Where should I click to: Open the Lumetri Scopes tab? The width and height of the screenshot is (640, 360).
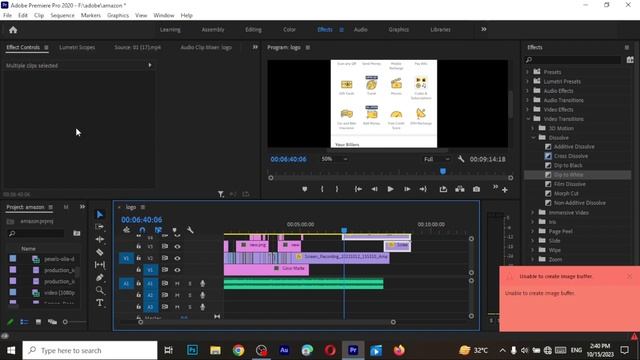coord(77,47)
